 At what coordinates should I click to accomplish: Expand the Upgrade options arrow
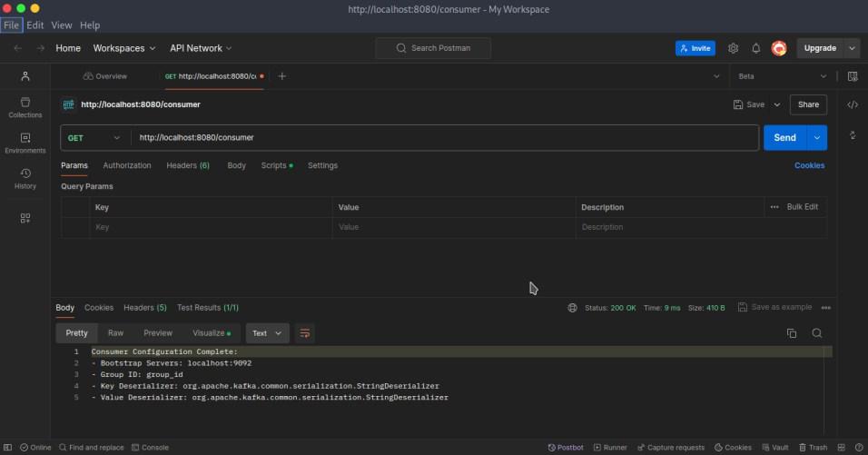coord(852,48)
